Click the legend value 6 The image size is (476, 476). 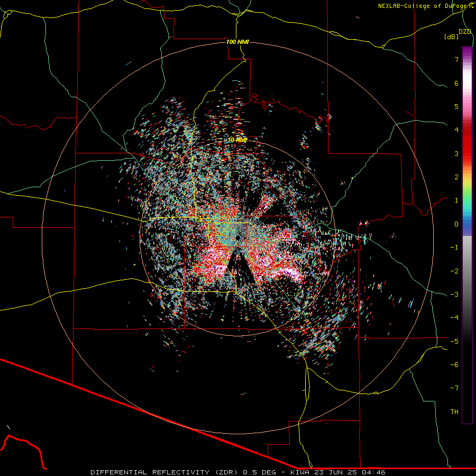(x=456, y=83)
